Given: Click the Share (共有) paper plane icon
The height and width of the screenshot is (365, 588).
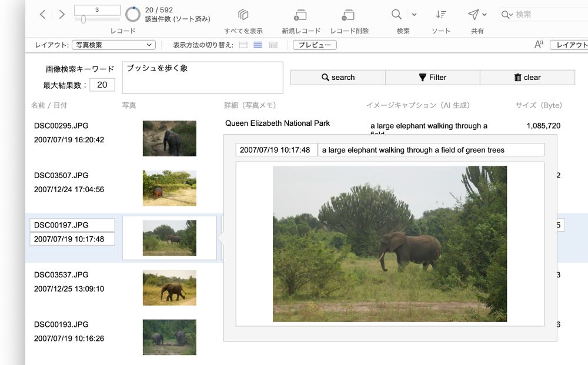Looking at the screenshot, I should pyautogui.click(x=473, y=14).
